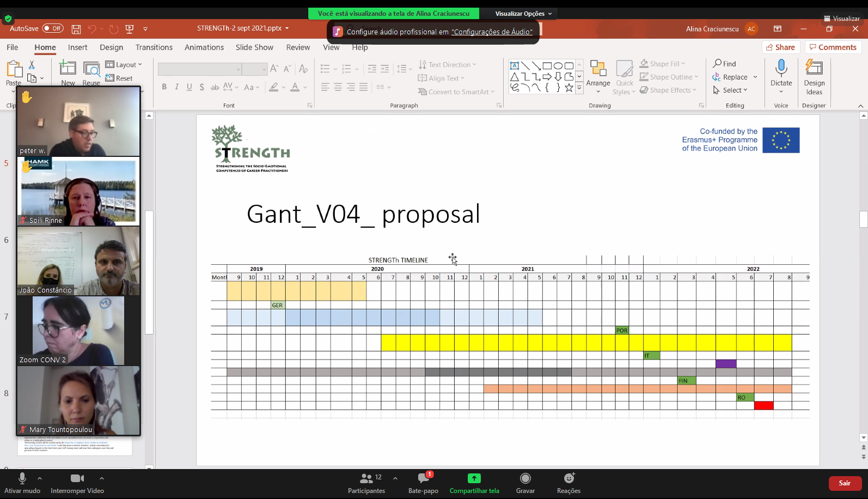The image size is (868, 499).
Task: Toggle Interromper Vídeo camera
Action: tap(77, 478)
